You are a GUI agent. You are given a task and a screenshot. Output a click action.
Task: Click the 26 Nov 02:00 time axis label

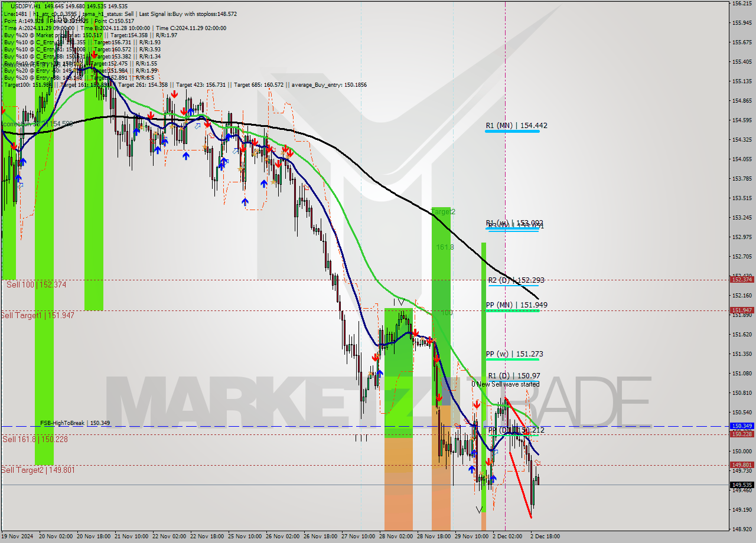point(282,537)
